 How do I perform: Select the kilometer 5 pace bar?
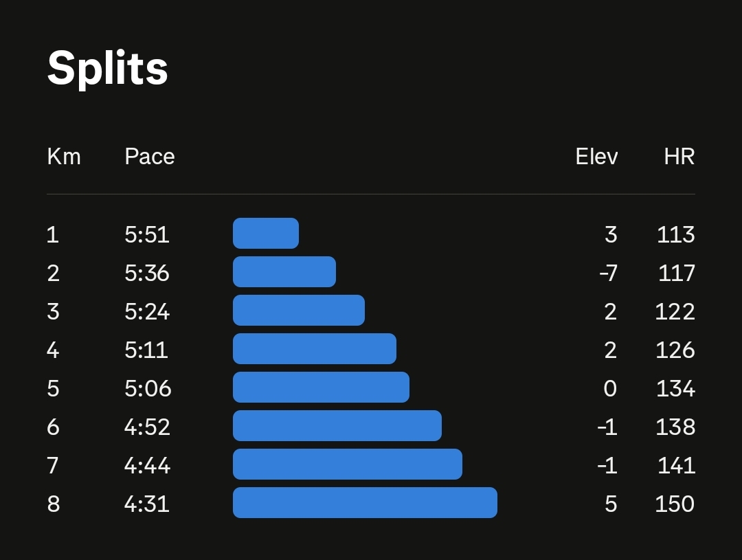[321, 388]
